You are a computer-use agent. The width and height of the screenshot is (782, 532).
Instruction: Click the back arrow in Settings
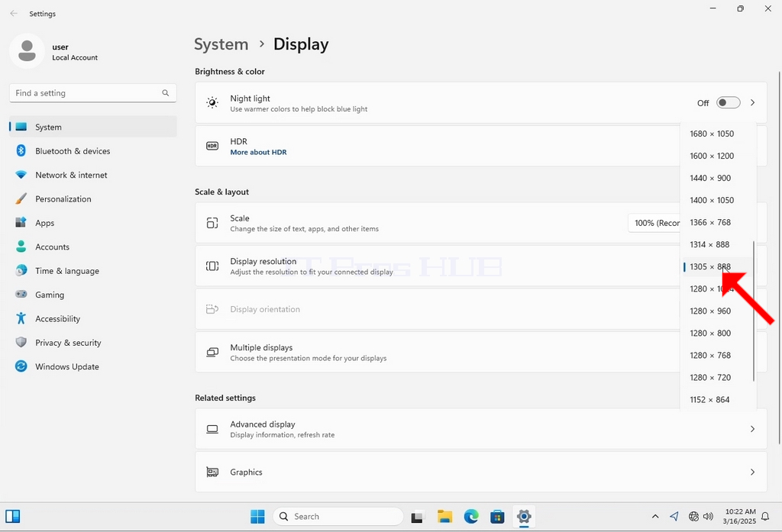(x=14, y=14)
